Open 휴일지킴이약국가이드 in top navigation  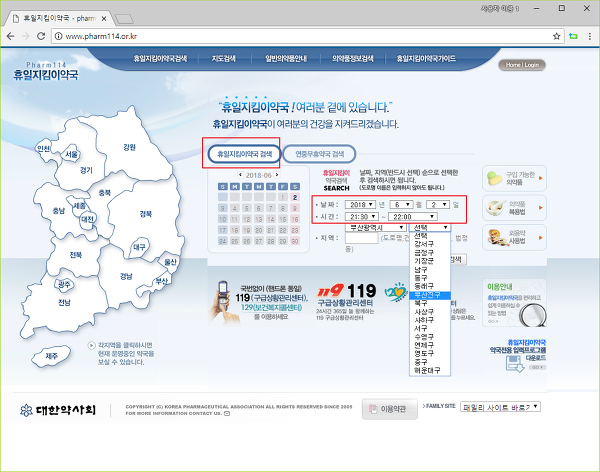[x=426, y=59]
